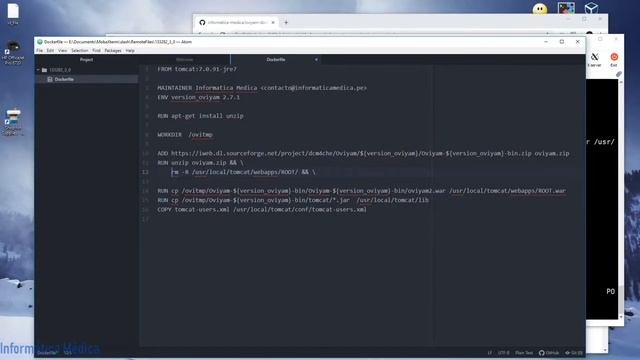640x360 pixels.
Task: Select the GitHub tab in the browser window
Action: [237, 22]
